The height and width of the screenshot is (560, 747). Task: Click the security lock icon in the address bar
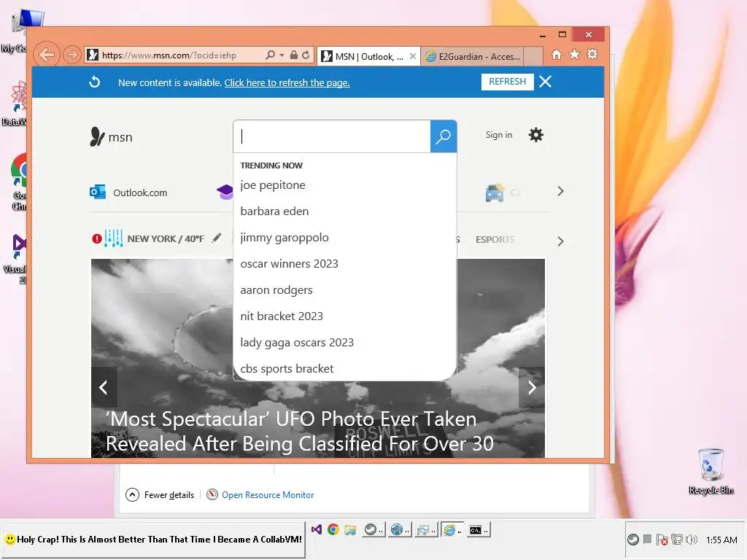pos(294,55)
